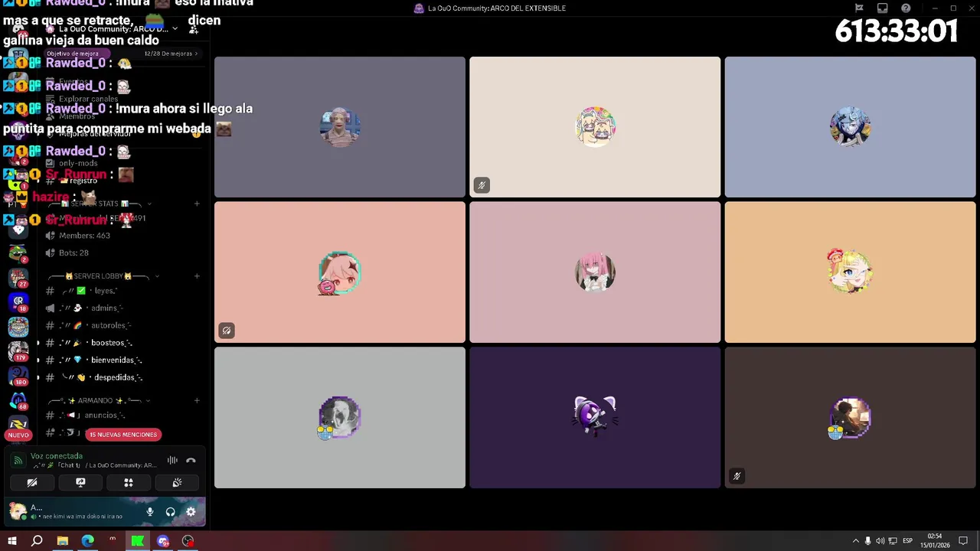The height and width of the screenshot is (551, 980).
Task: Open the server with the 68 badge
Action: (x=18, y=400)
